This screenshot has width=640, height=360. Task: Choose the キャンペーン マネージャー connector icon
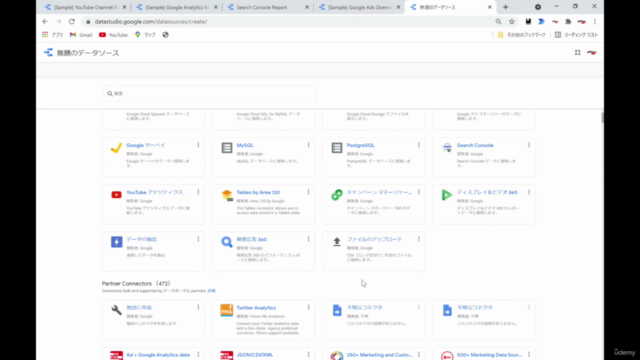tap(337, 195)
